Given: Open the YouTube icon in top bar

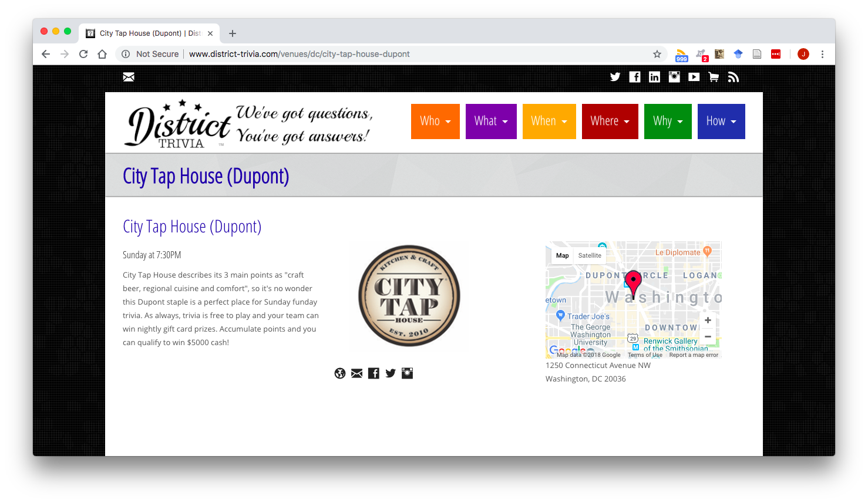Looking at the screenshot, I should coord(694,77).
